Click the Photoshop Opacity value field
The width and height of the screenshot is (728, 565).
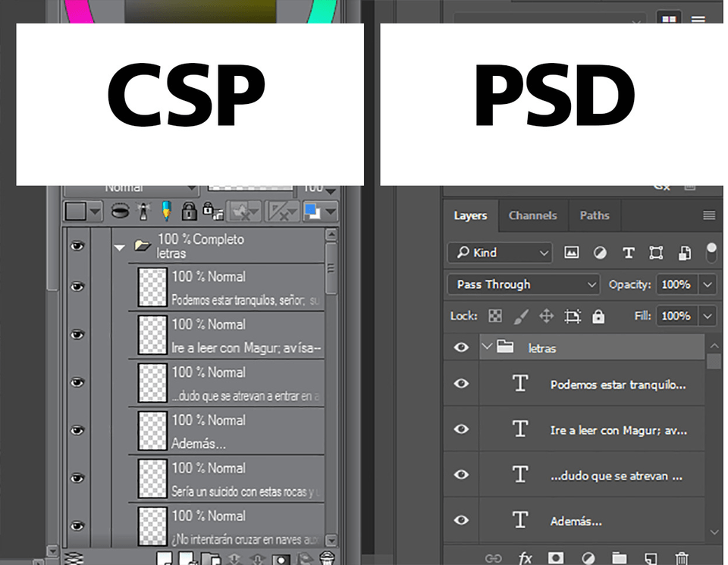tap(676, 284)
